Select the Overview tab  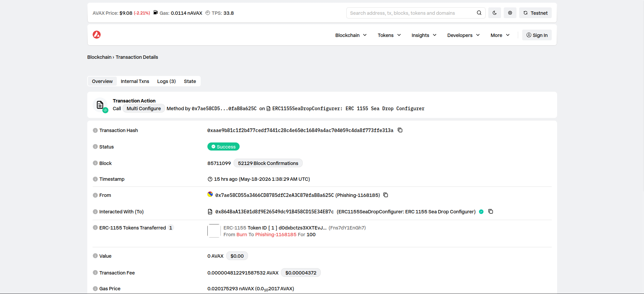pos(102,81)
